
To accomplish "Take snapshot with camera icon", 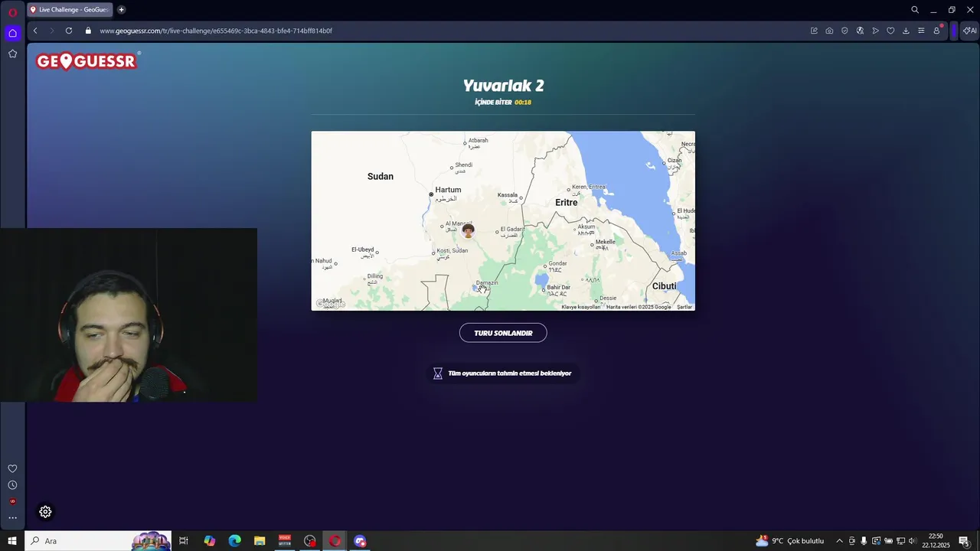I will click(829, 31).
